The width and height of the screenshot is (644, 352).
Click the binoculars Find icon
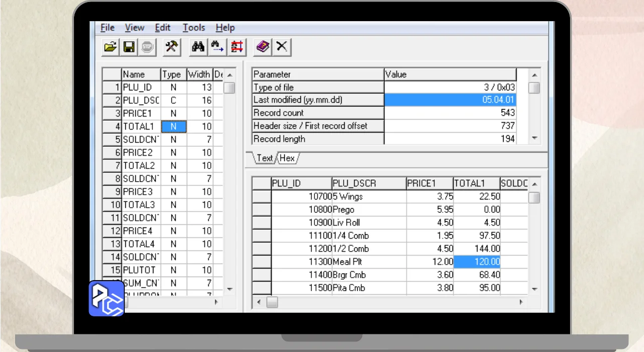click(198, 47)
